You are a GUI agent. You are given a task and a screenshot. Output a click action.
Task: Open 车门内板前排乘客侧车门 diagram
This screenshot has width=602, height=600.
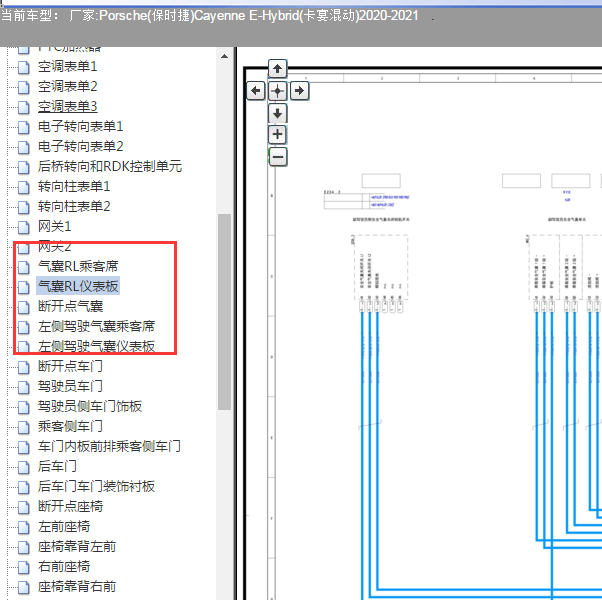pos(109,446)
